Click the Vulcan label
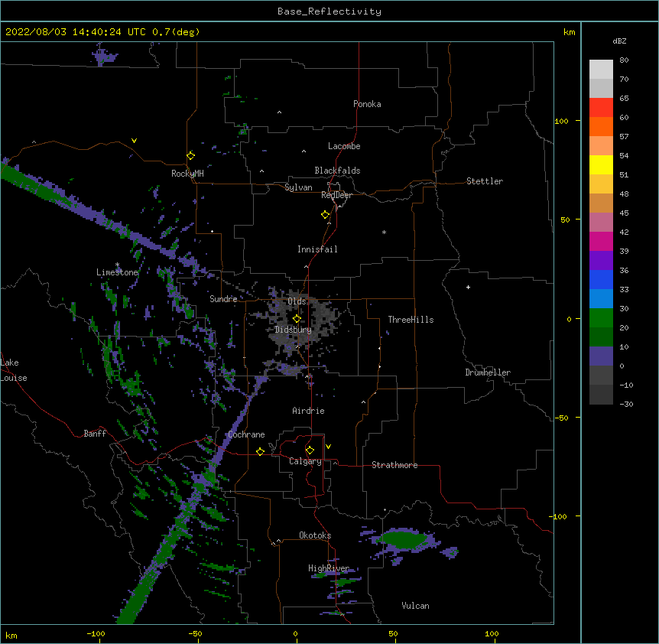The height and width of the screenshot is (644, 659). click(415, 606)
